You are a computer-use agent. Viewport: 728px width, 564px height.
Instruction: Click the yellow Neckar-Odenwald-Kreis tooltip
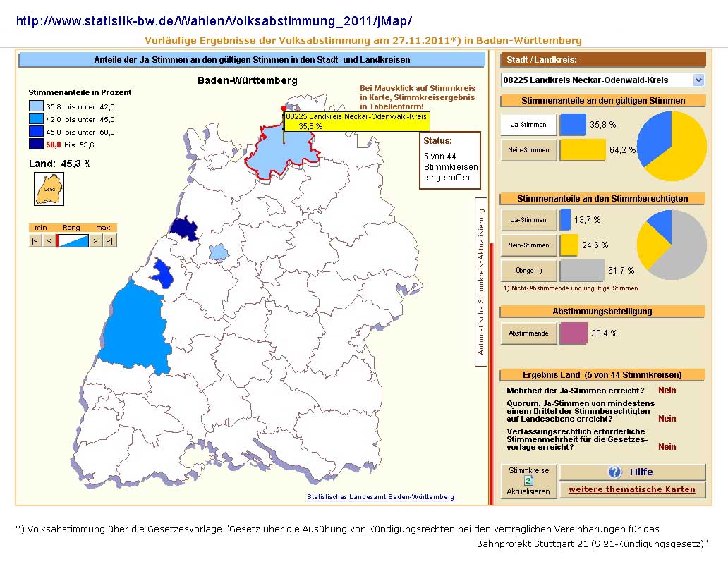tap(356, 121)
